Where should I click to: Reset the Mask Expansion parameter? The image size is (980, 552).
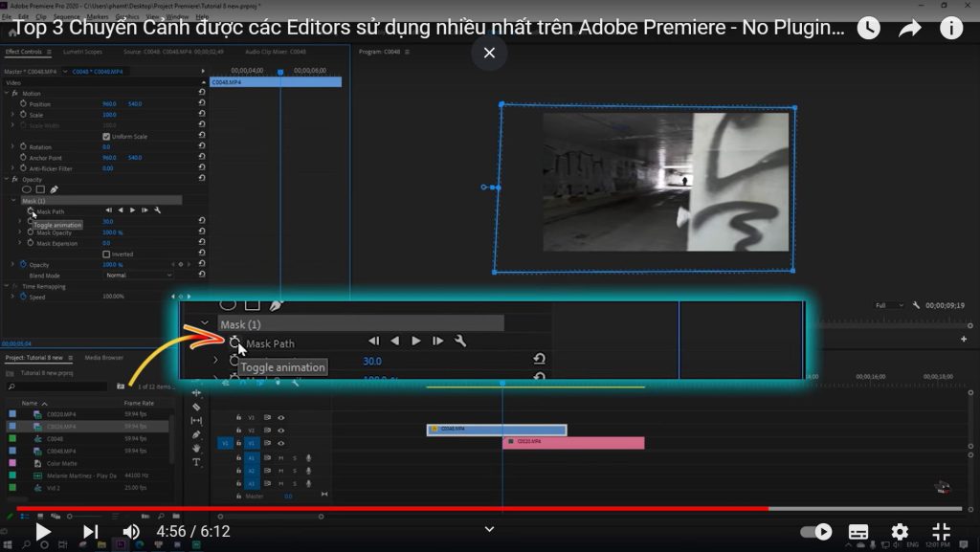(x=201, y=244)
